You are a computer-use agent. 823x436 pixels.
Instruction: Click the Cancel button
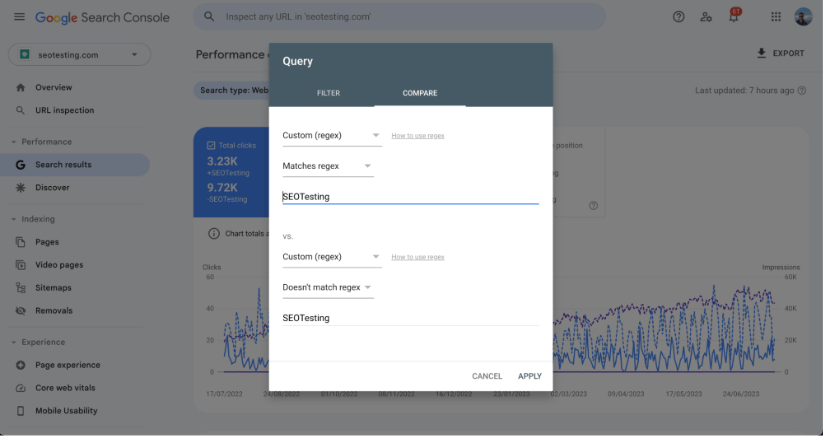click(x=487, y=376)
